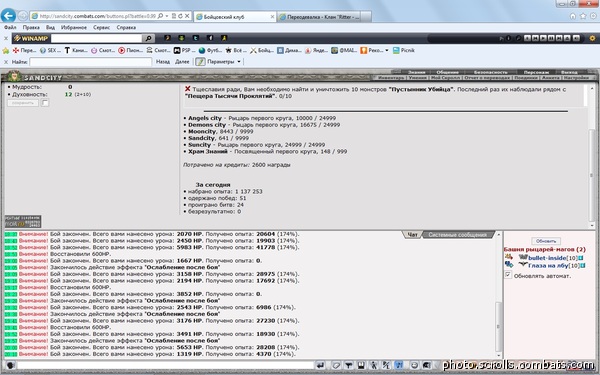
Task: Open info icon after Глаза на лбу[10]
Action: click(583, 265)
